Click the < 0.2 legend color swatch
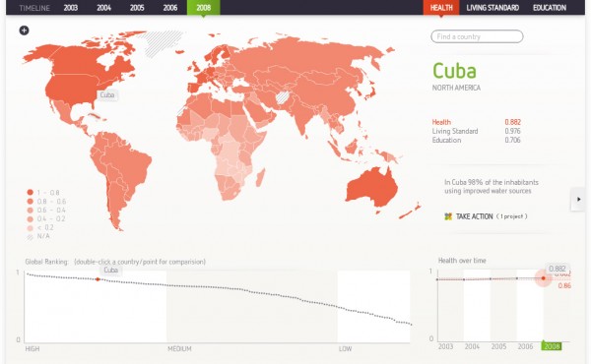591x364 pixels. pos(31,227)
